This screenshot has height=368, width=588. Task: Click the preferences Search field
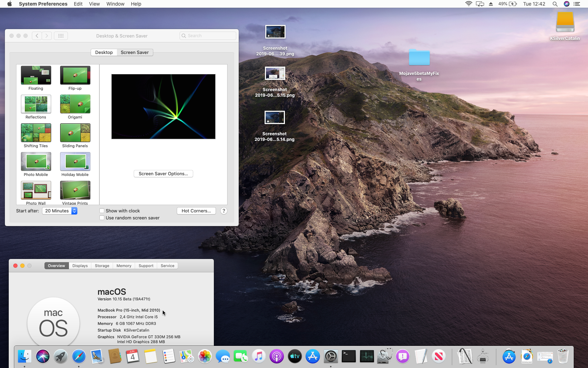pos(208,36)
